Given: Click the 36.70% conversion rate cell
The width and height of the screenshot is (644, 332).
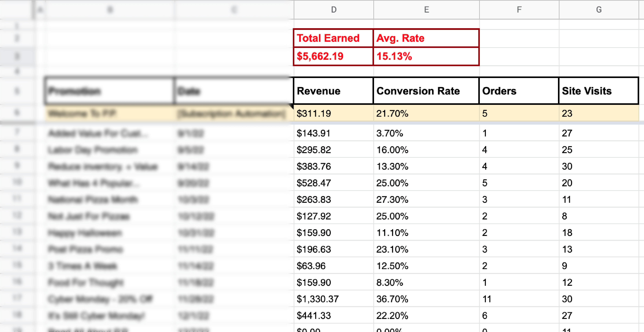Looking at the screenshot, I should [x=427, y=299].
